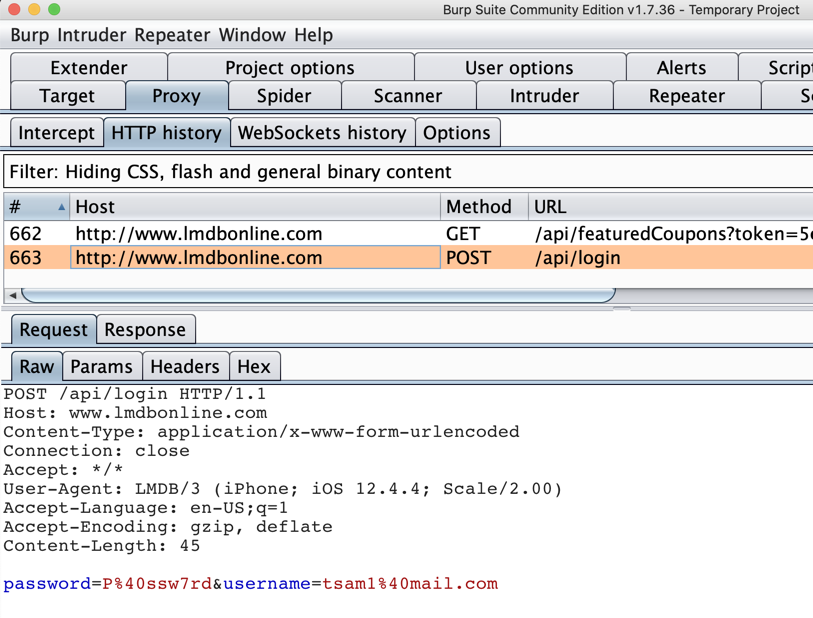This screenshot has height=618, width=813.
Task: Click the /api/featuredCoupons URL cell
Action: coord(670,234)
